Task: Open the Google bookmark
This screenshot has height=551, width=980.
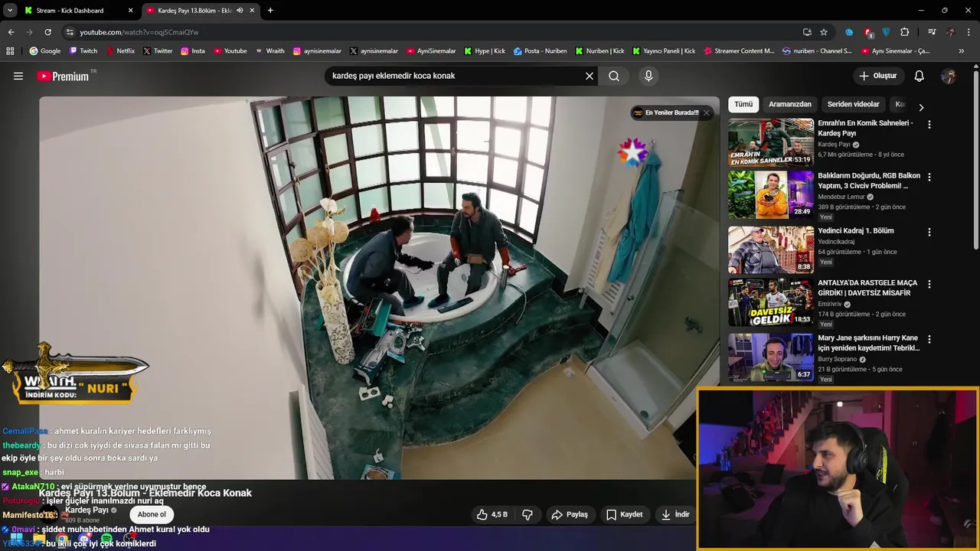Action: (x=45, y=51)
